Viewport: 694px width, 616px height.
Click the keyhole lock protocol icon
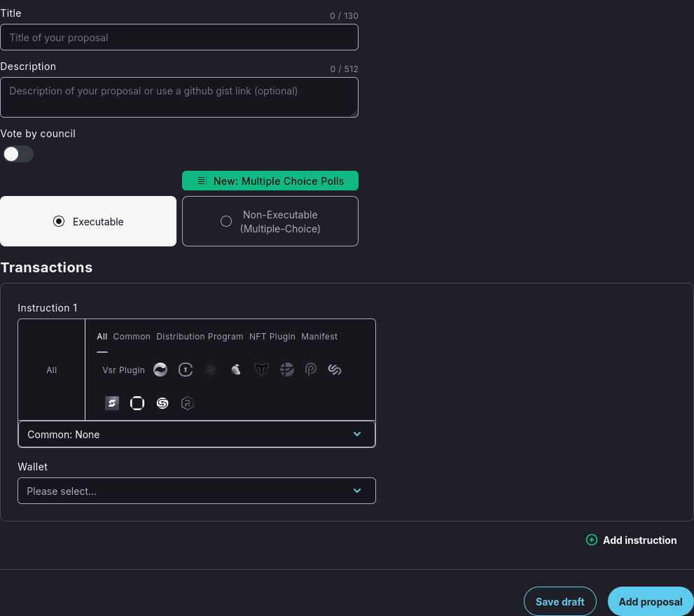click(x=186, y=370)
